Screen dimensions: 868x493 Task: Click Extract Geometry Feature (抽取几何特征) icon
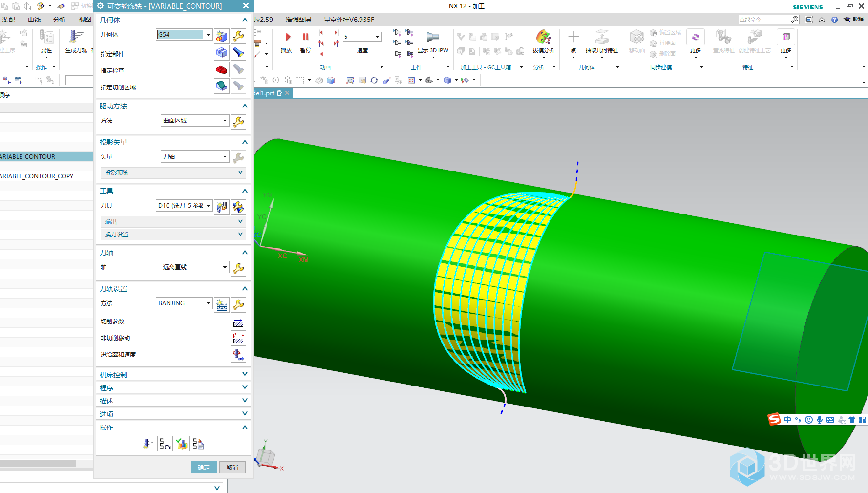tap(602, 38)
